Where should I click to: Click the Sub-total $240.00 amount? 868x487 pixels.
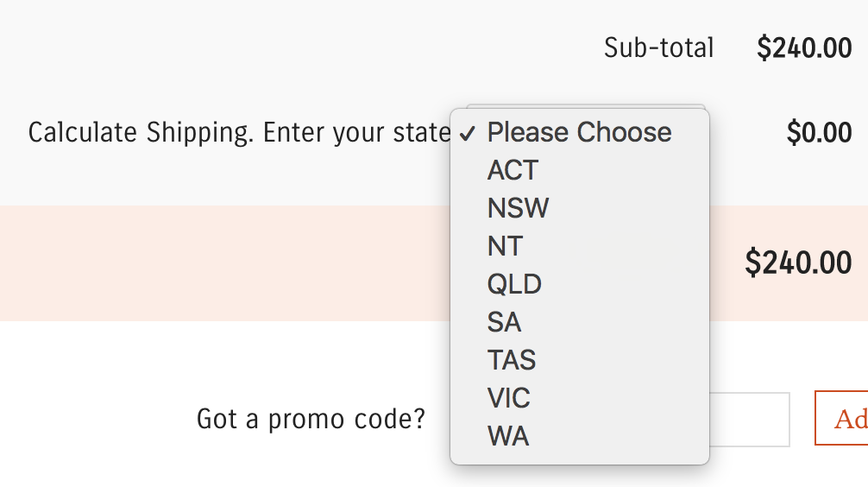804,48
